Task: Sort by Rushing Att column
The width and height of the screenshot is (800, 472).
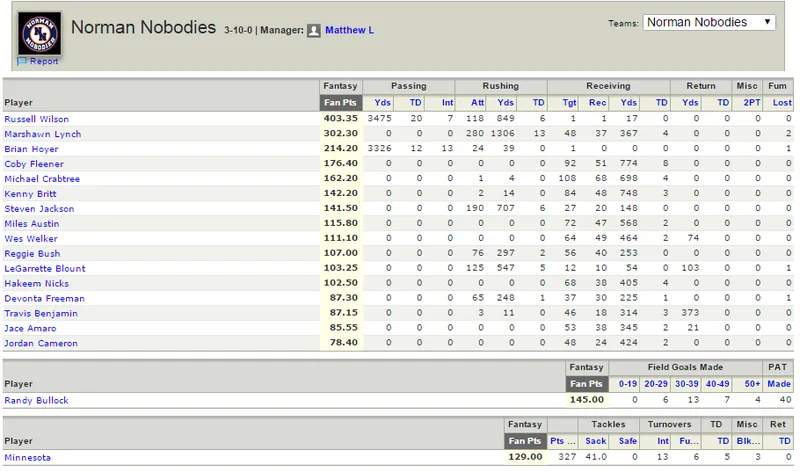Action: click(477, 103)
